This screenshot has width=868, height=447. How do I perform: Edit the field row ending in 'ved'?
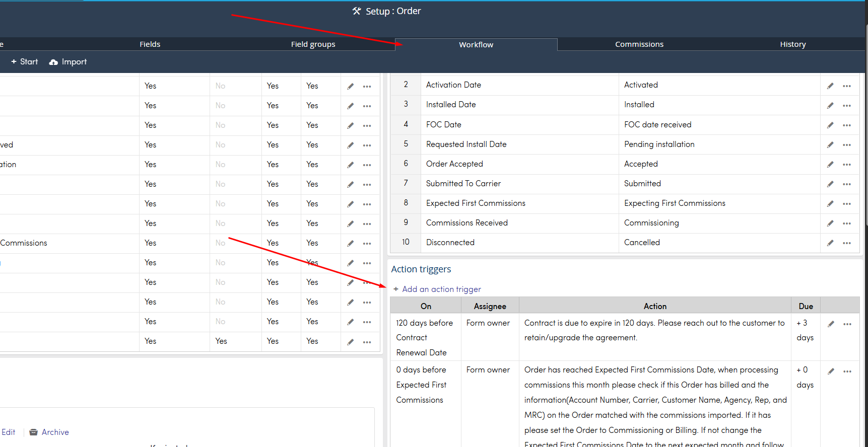350,145
